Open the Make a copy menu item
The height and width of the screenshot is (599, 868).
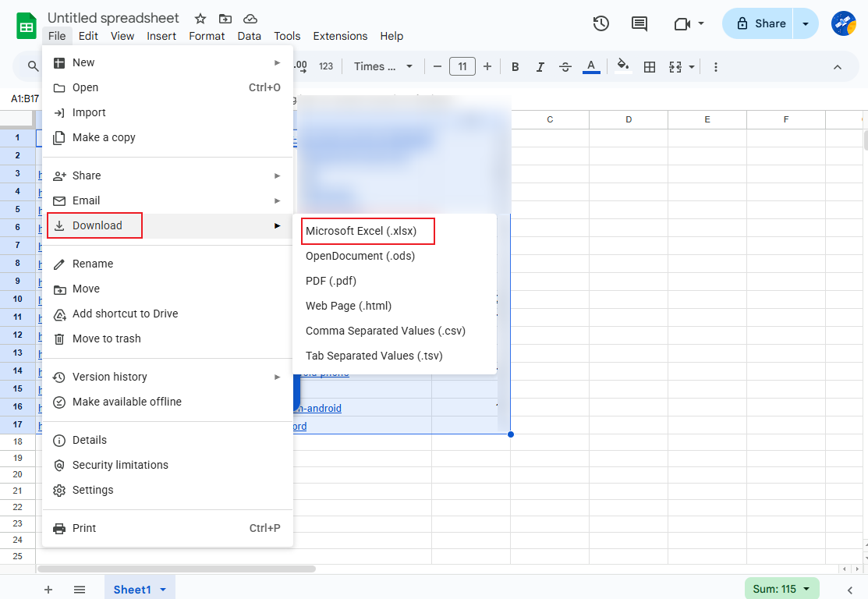click(x=102, y=137)
